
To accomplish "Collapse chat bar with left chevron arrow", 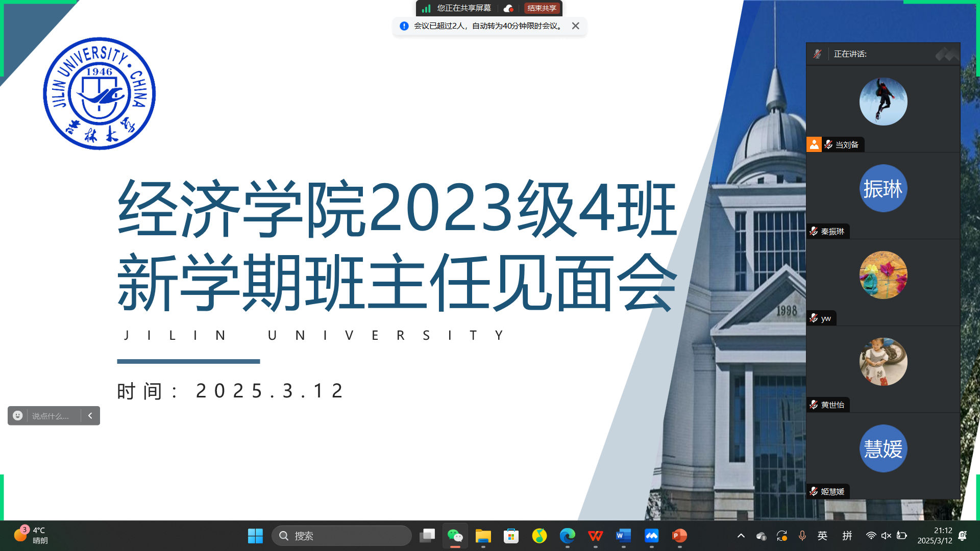I will pos(90,416).
